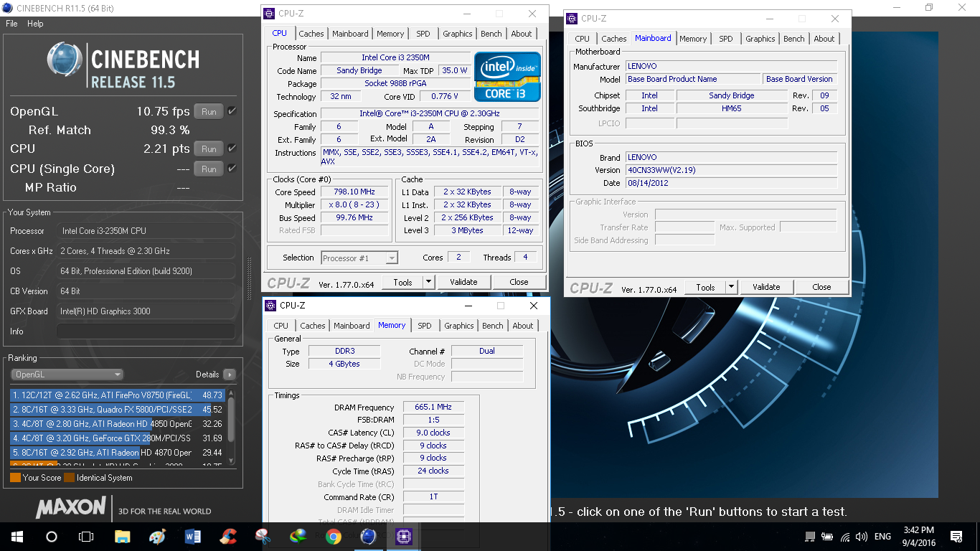Switch to CPU-Z via its taskbar icon
This screenshot has width=980, height=551.
pyautogui.click(x=403, y=536)
